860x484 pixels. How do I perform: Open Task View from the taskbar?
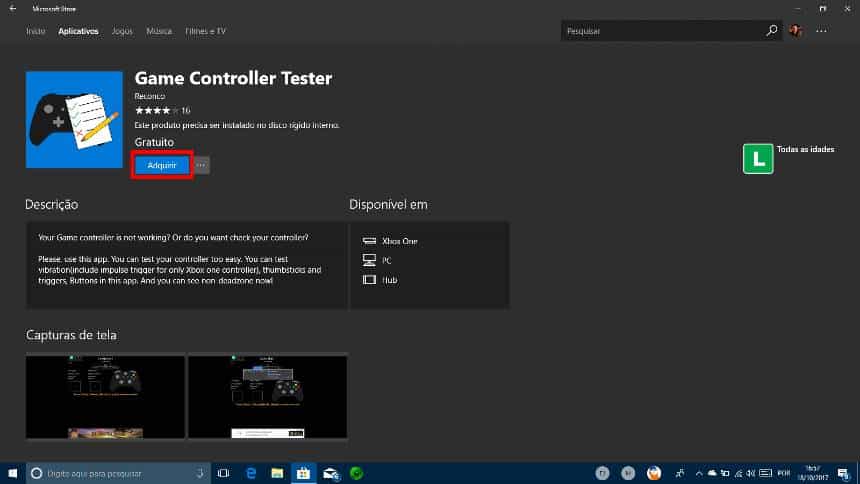pos(223,473)
